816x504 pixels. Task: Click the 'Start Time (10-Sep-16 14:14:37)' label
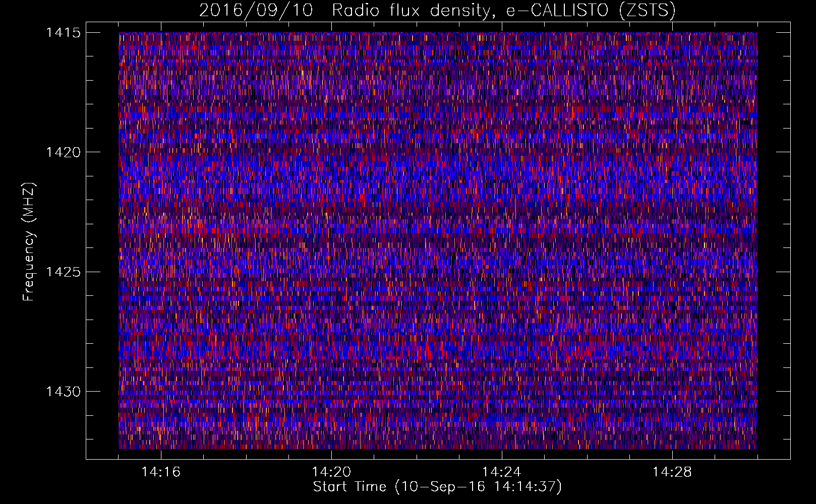point(437,487)
